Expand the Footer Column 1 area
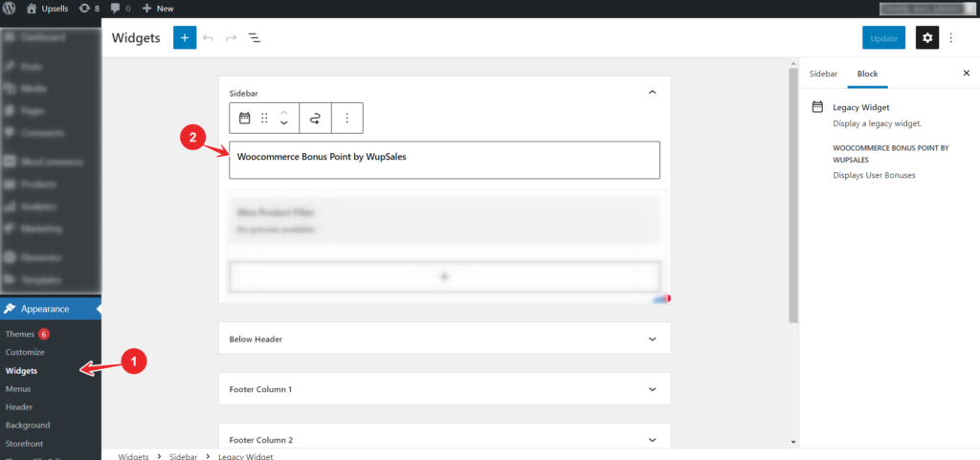 (444, 389)
